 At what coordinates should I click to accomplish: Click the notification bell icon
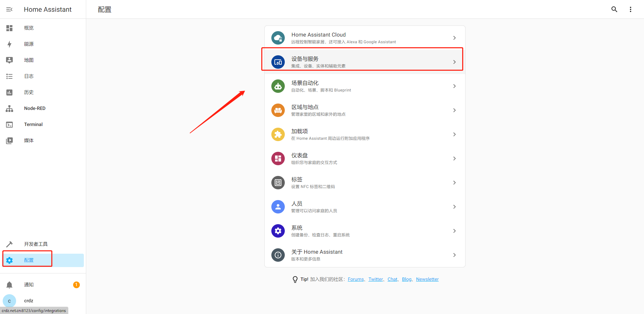coord(9,285)
